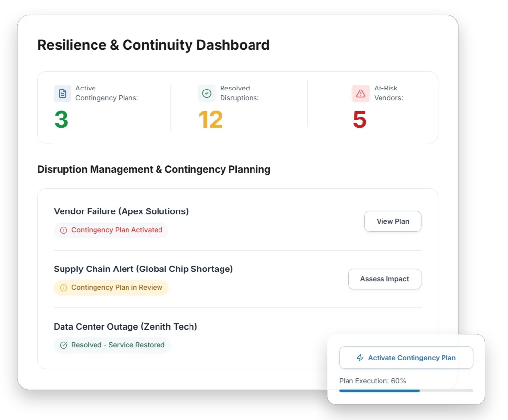Viewport: 508px width, 420px height.
Task: Click the Plan Execution progress bar
Action: coord(406,390)
